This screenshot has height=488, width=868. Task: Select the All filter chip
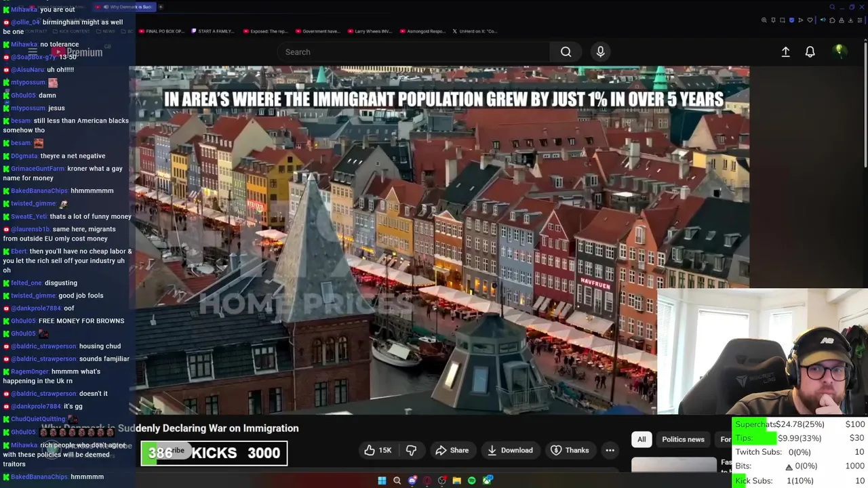(x=642, y=439)
